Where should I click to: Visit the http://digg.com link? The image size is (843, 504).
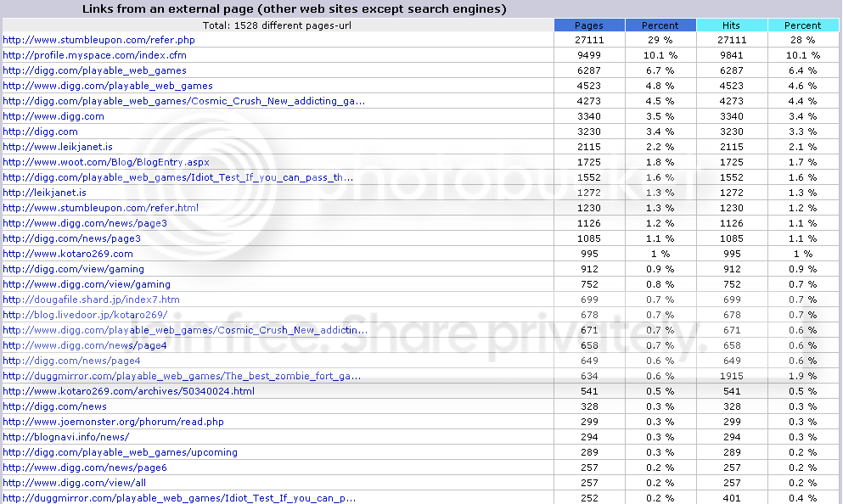coord(40,132)
